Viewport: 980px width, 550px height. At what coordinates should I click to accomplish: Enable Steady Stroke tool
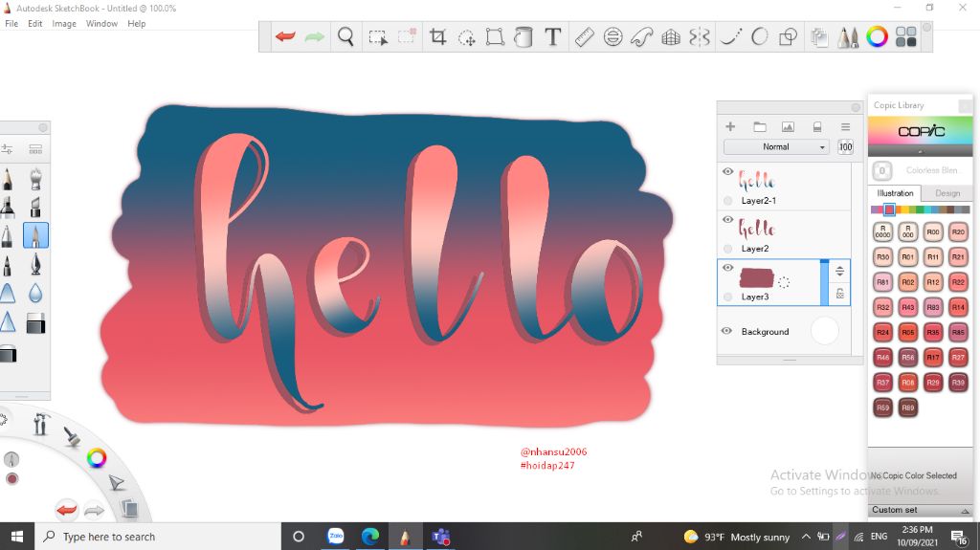pyautogui.click(x=730, y=37)
